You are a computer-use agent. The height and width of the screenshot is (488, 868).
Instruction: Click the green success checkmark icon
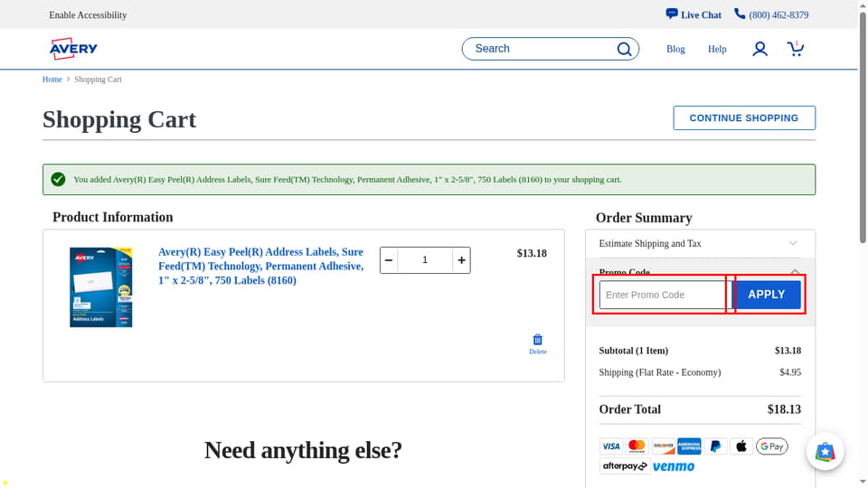click(58, 179)
